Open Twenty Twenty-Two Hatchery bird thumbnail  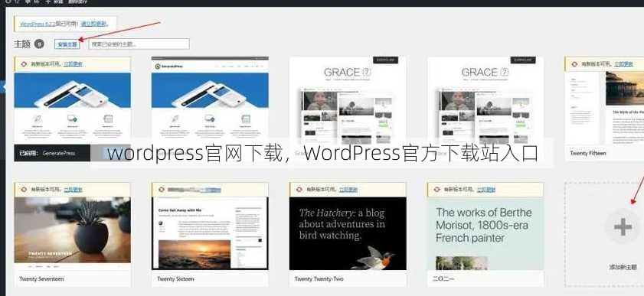click(348, 233)
